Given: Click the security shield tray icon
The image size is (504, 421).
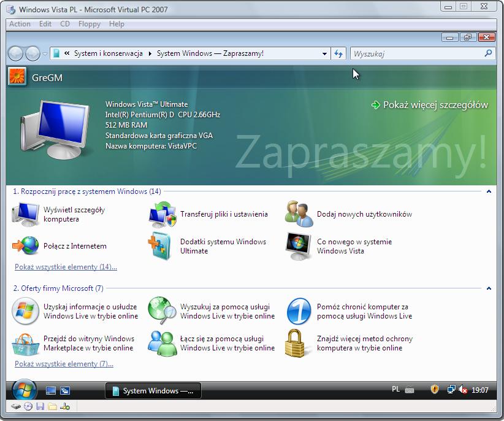Looking at the screenshot, I should pyautogui.click(x=435, y=390).
